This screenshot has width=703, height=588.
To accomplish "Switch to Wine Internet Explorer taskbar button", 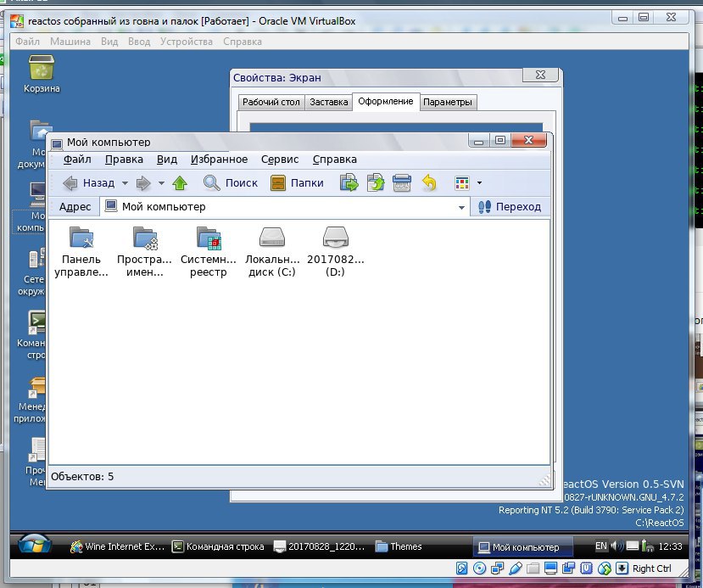I will 118,546.
